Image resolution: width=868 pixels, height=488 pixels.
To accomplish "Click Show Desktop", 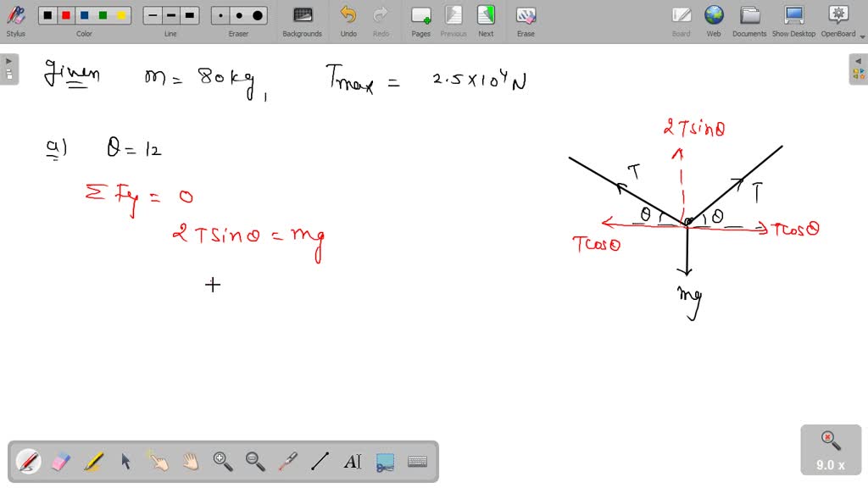I will click(793, 21).
